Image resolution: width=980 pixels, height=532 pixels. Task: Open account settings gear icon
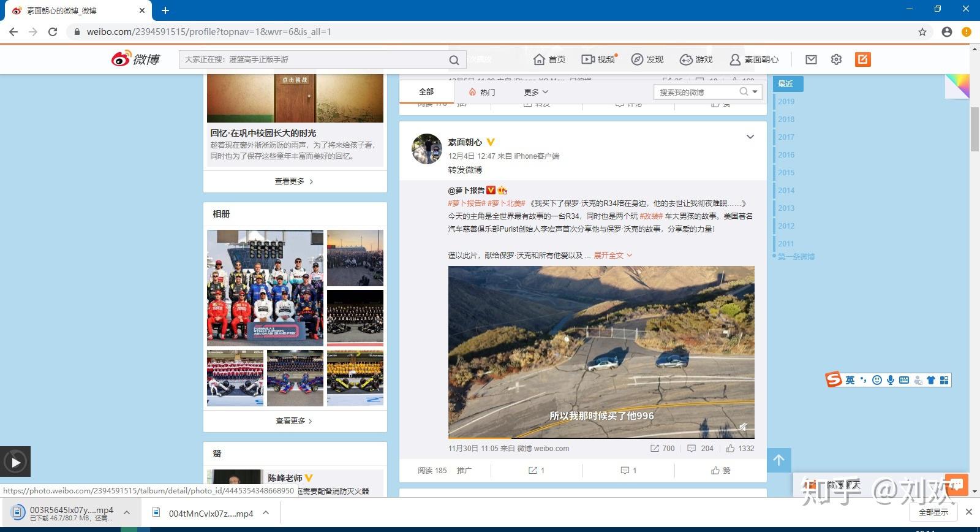pos(836,59)
